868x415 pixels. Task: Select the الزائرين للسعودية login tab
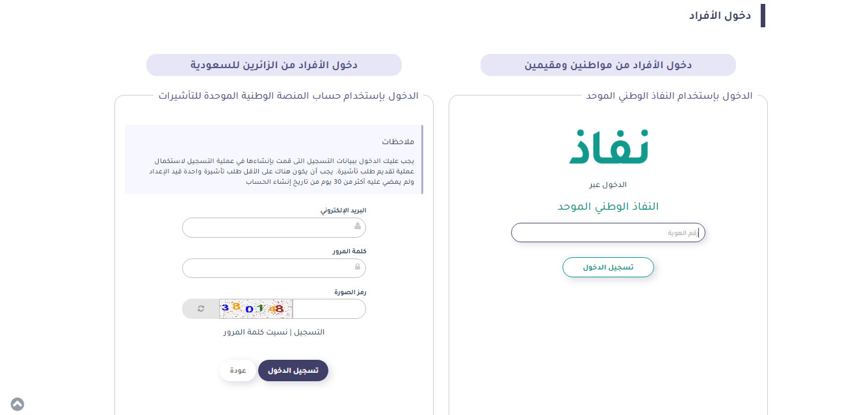point(274,65)
